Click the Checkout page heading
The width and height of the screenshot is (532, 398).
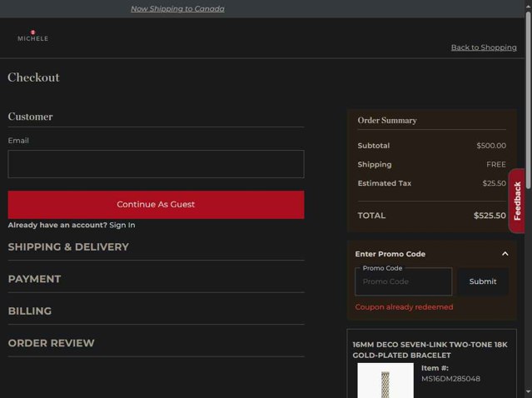click(x=33, y=77)
